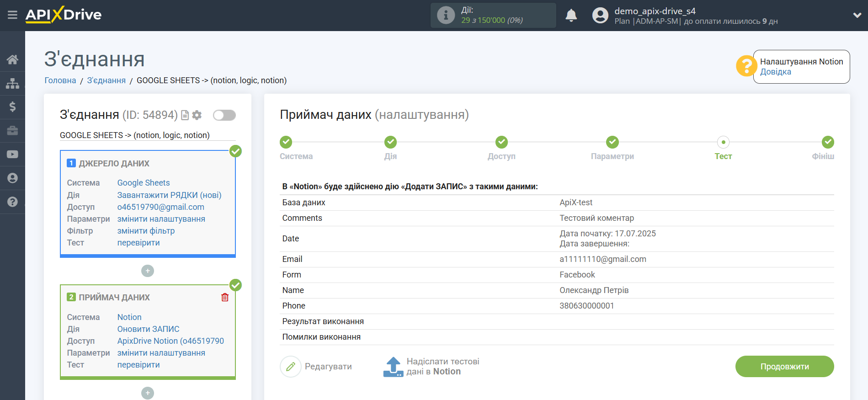The height and width of the screenshot is (400, 868).
Task: Add block via plus under data source
Action: [x=148, y=271]
